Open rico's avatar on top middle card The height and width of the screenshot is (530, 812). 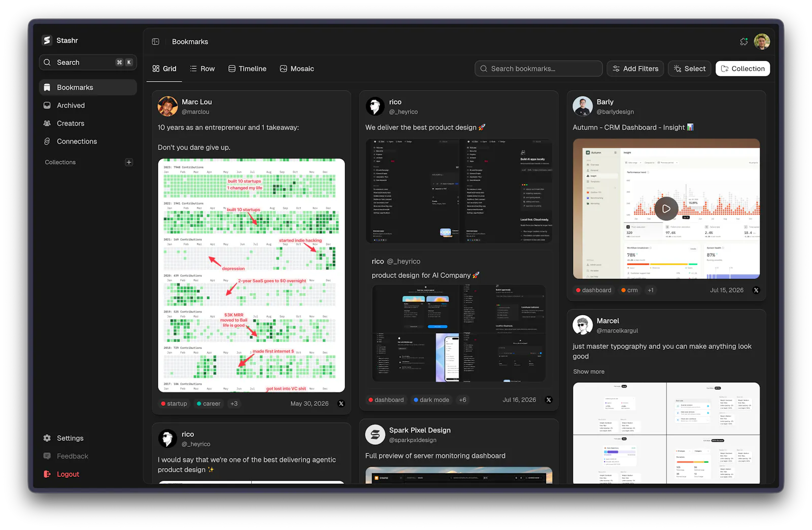point(375,107)
